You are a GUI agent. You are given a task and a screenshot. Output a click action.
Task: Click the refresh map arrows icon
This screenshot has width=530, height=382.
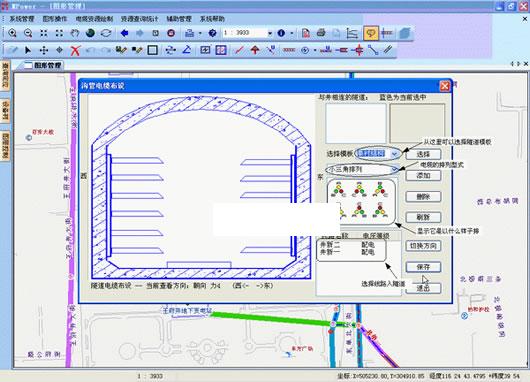point(106,33)
